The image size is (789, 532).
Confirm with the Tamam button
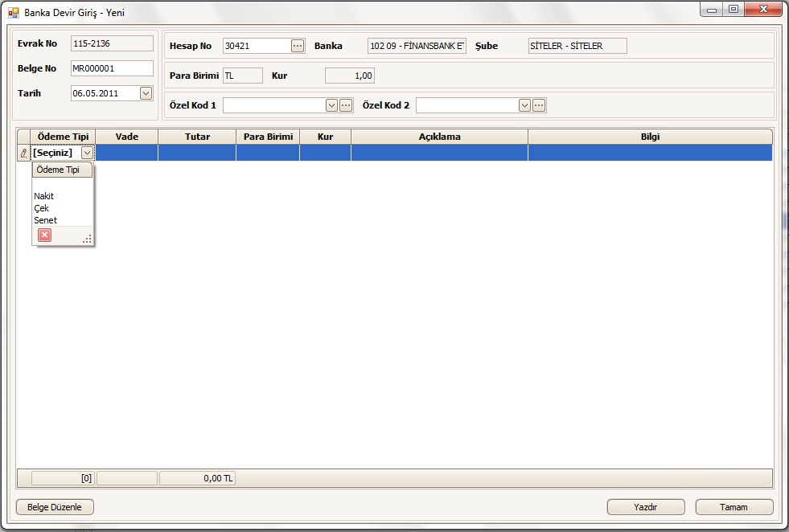pos(734,507)
